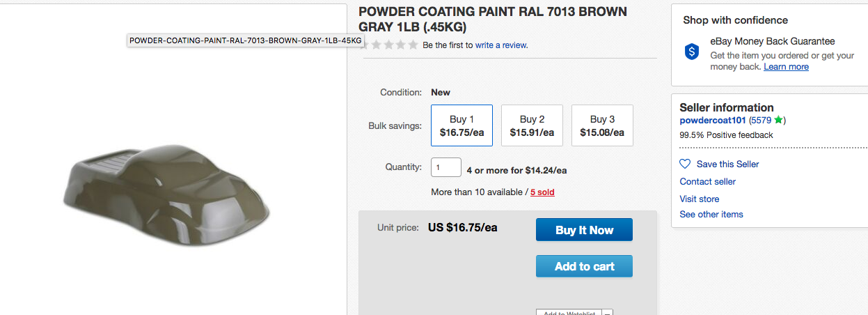Select the Buy 3 at $15.08 option
The image size is (868, 315).
point(602,125)
